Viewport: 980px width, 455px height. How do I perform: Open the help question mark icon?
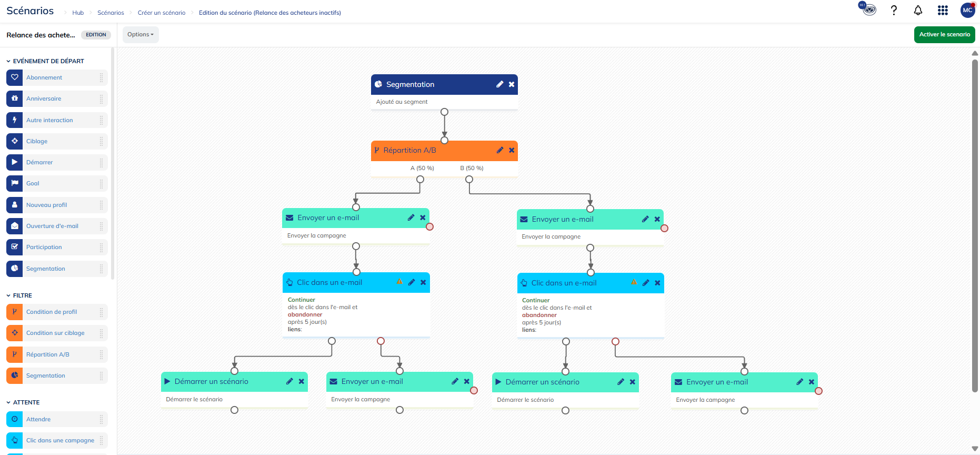[x=894, y=11]
